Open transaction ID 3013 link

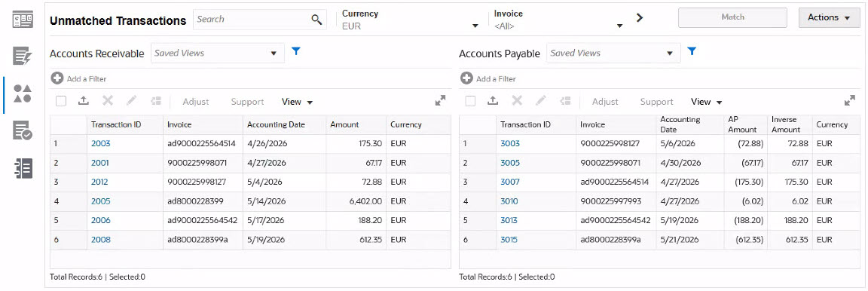[509, 220]
